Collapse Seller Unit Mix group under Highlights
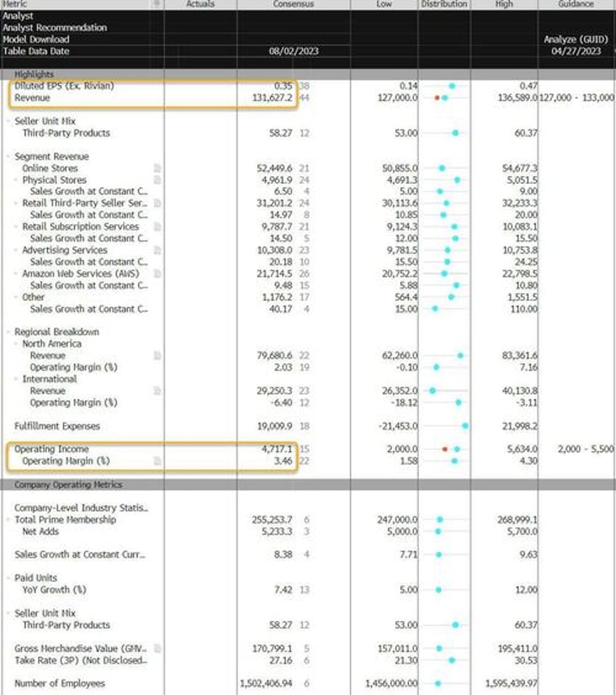 [x=9, y=121]
